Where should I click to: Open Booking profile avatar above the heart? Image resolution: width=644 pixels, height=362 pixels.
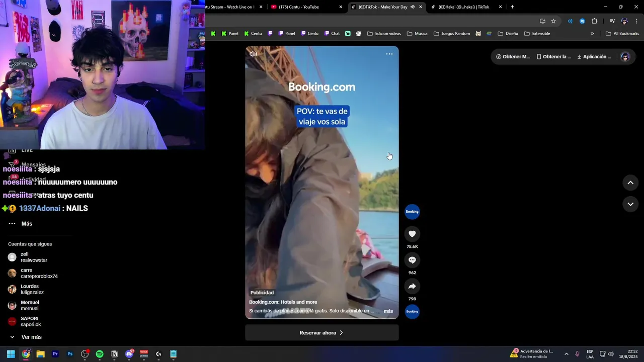tap(412, 212)
